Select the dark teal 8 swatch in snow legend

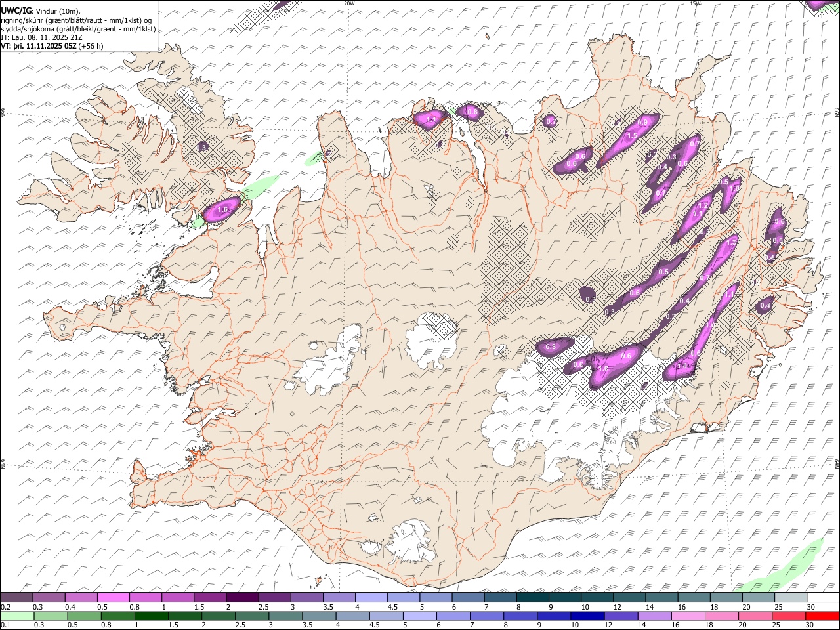pyautogui.click(x=532, y=598)
